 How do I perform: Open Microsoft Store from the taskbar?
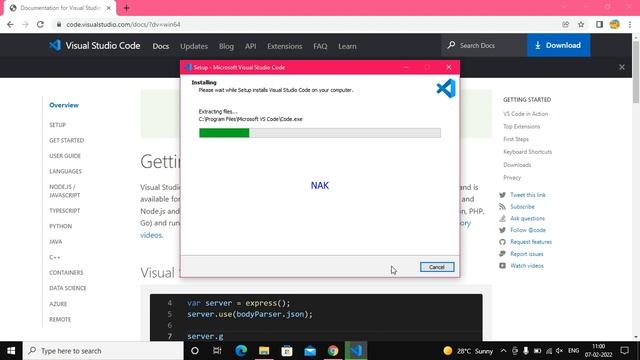(287, 351)
